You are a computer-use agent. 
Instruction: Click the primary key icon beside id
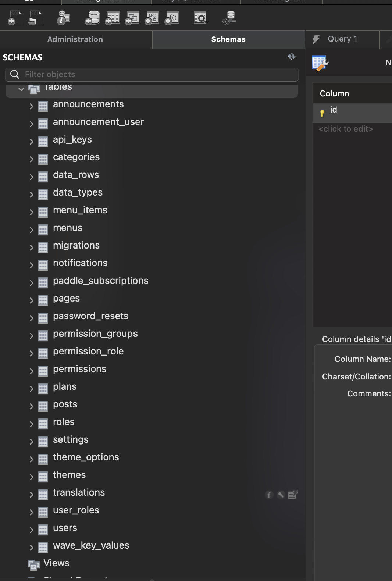tap(322, 113)
